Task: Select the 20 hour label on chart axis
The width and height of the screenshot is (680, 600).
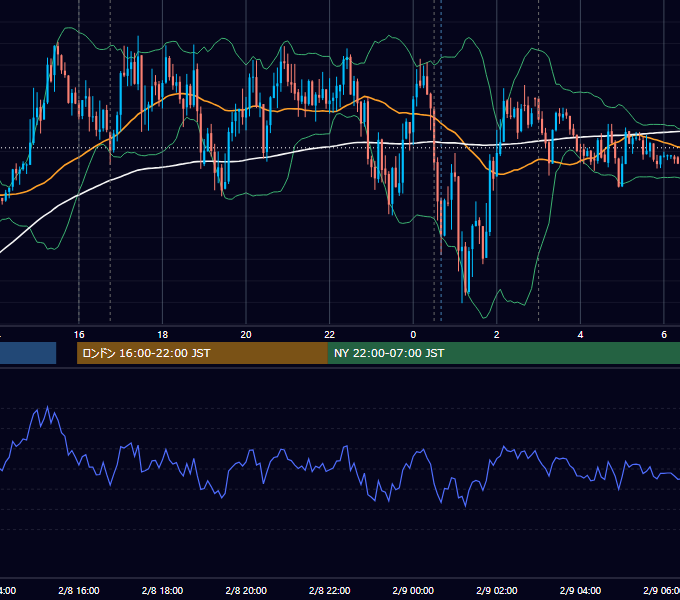Action: (x=246, y=335)
